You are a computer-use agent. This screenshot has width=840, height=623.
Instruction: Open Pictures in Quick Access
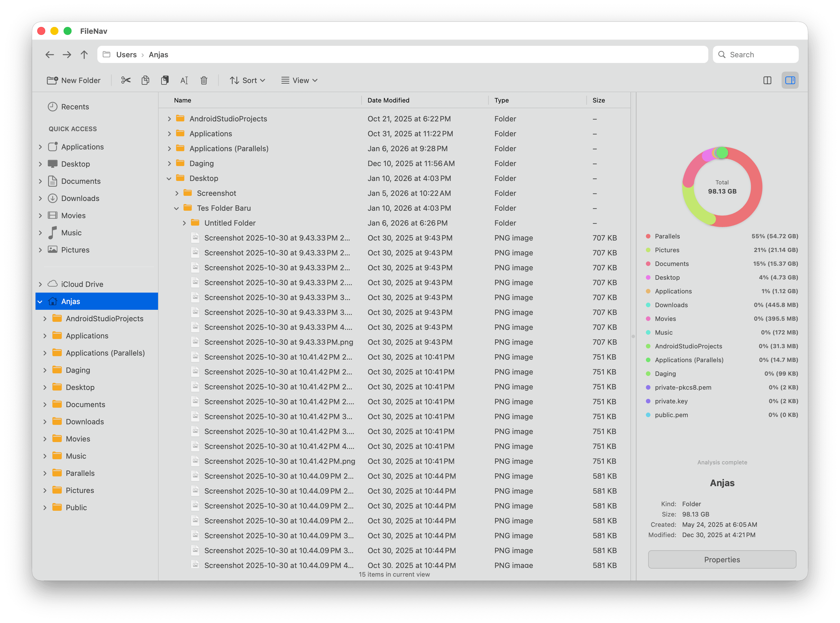click(x=75, y=250)
